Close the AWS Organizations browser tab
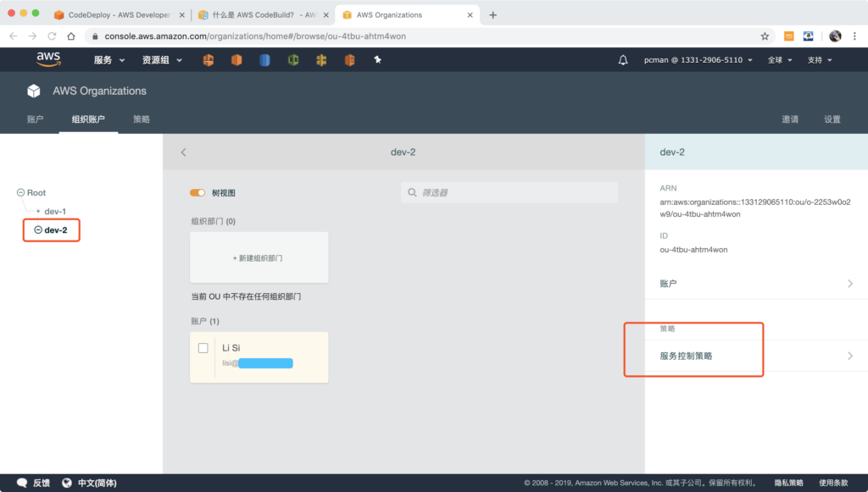Viewport: 868px width, 492px height. [x=470, y=15]
